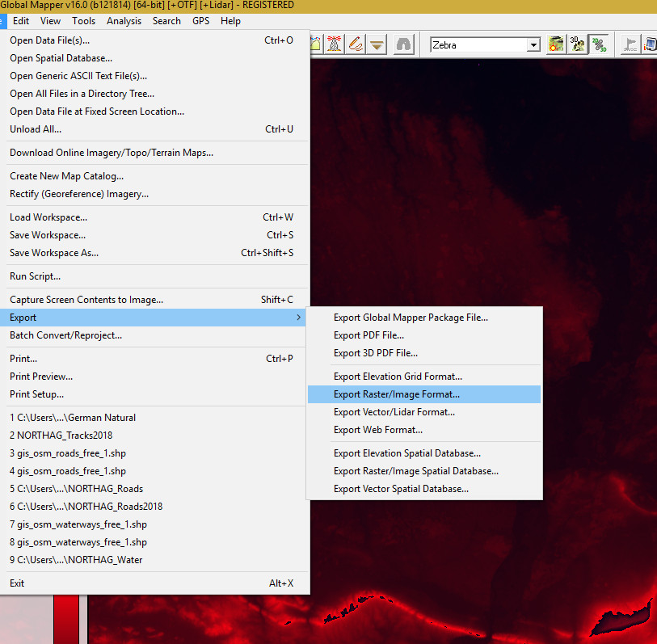Open the GPS menu
The height and width of the screenshot is (644, 657).
point(200,21)
